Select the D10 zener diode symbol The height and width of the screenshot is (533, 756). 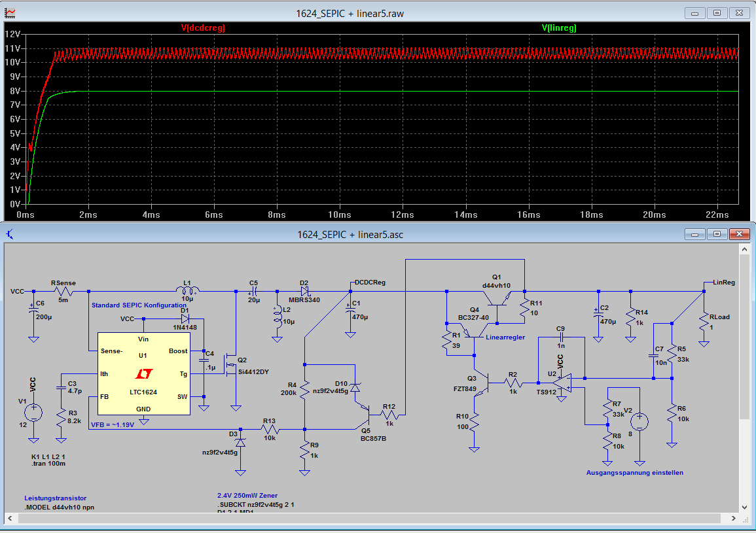tap(355, 387)
